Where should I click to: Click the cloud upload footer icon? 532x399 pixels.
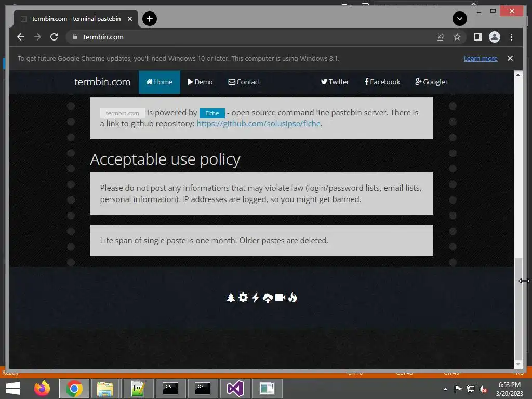pyautogui.click(x=268, y=298)
